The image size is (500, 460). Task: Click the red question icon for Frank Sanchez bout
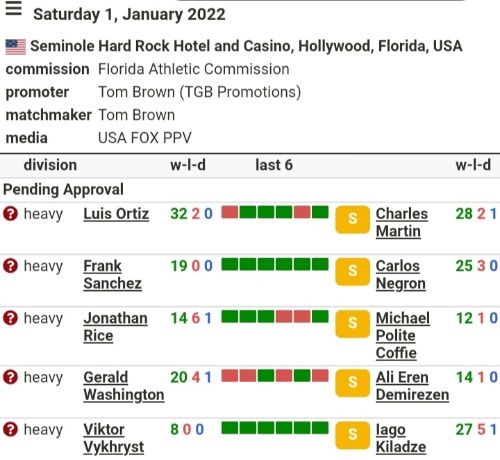[10, 266]
